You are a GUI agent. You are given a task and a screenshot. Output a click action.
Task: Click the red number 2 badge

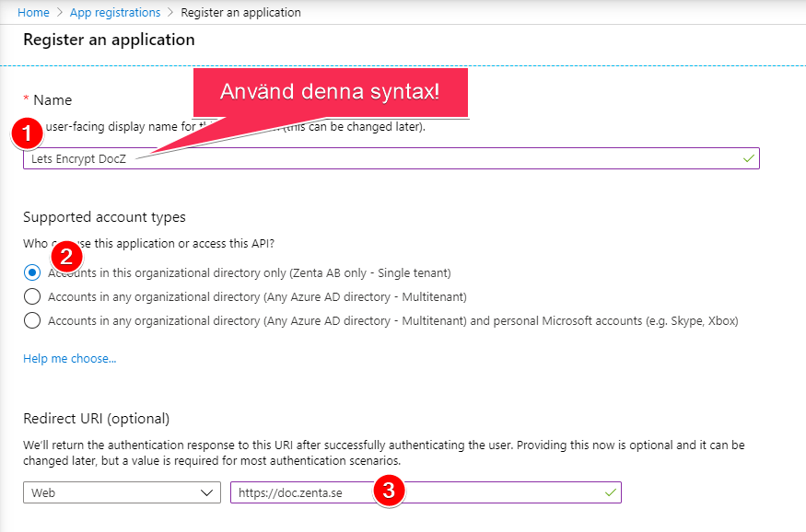[66, 255]
